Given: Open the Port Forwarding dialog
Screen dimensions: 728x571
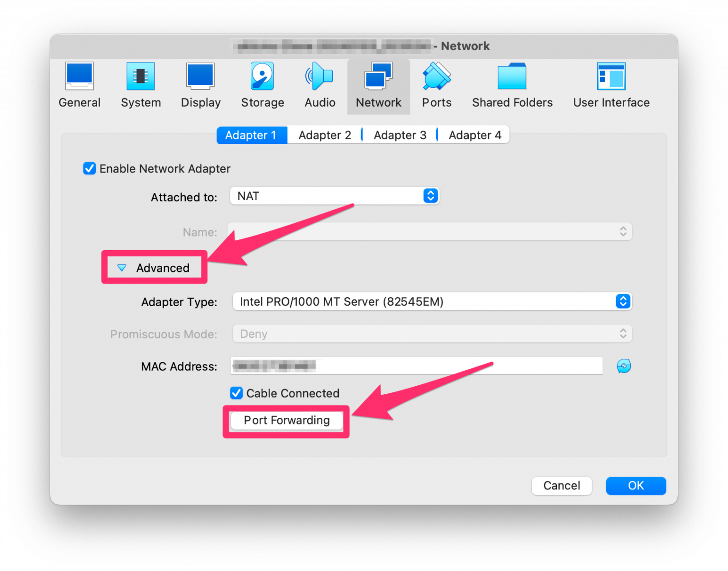Looking at the screenshot, I should click(286, 420).
